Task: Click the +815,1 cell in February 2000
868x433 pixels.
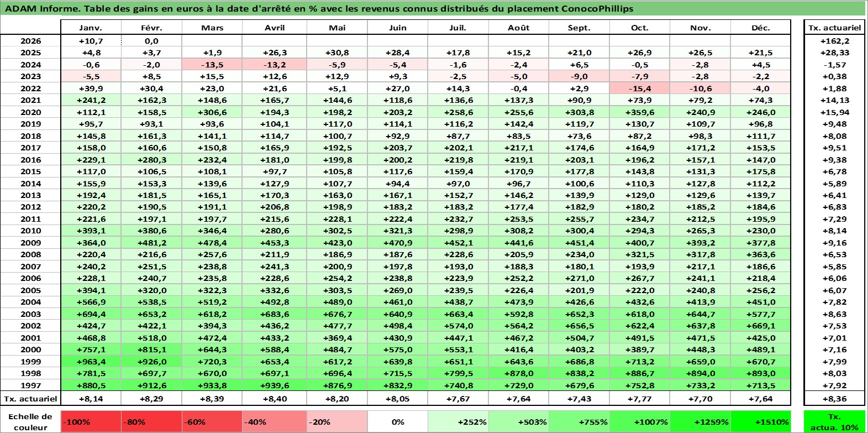Action: 151,349
